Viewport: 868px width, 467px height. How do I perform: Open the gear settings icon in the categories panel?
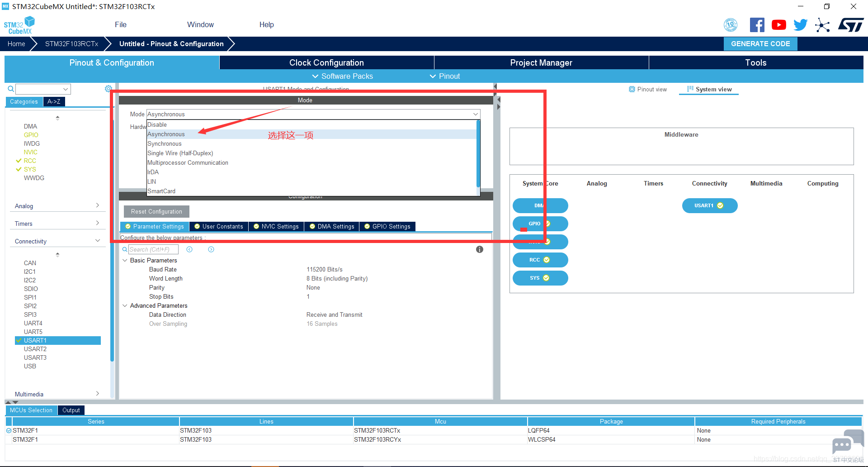[x=108, y=89]
